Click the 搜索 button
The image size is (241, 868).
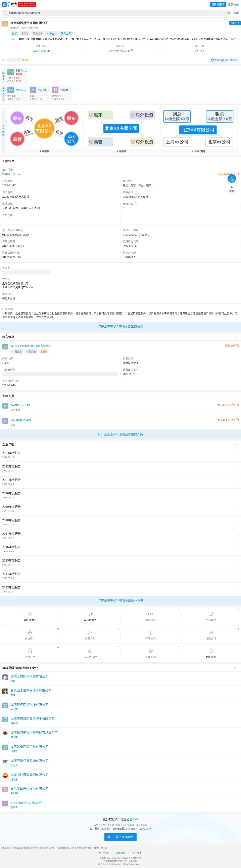click(236, 13)
